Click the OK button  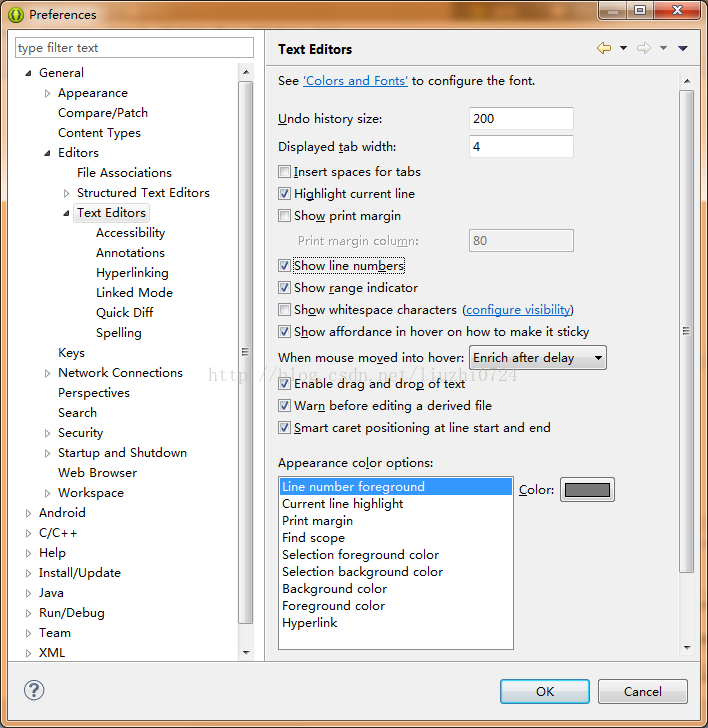[545, 691]
